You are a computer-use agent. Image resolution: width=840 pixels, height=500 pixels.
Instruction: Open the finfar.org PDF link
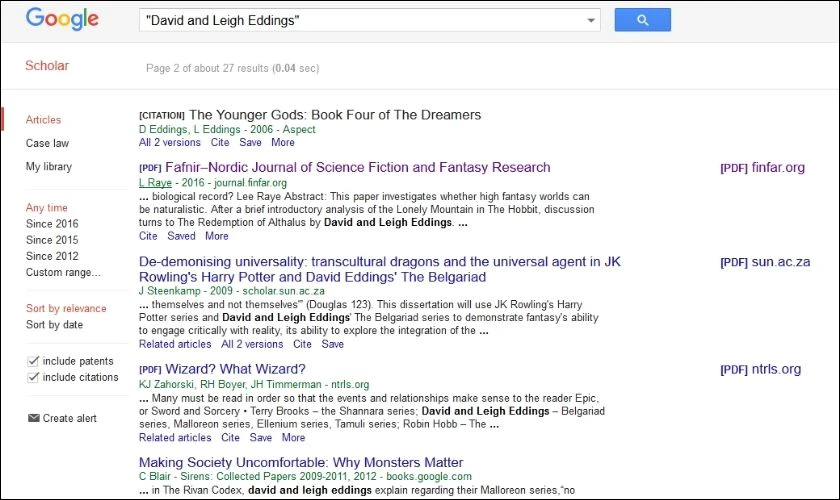tap(762, 168)
